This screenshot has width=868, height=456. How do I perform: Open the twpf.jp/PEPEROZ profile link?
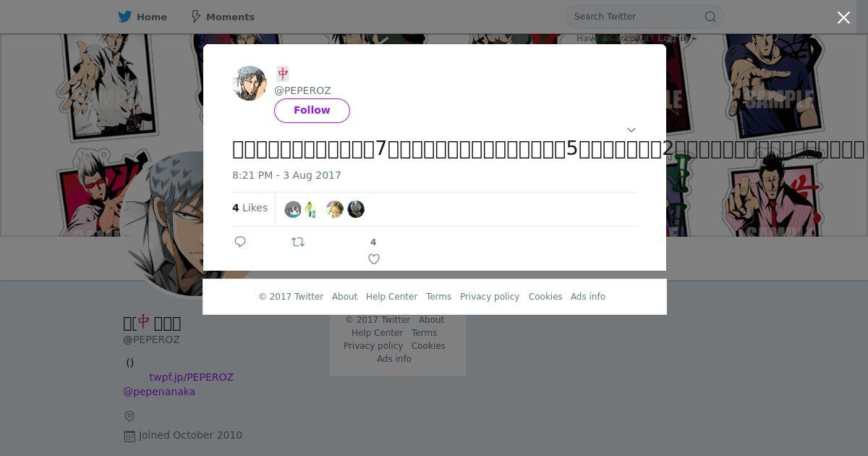click(191, 377)
